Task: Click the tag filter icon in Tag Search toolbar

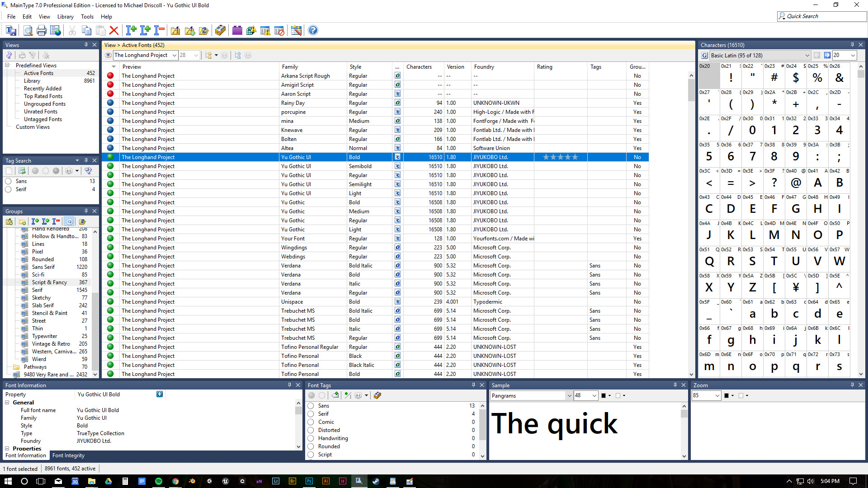Action: pyautogui.click(x=88, y=171)
